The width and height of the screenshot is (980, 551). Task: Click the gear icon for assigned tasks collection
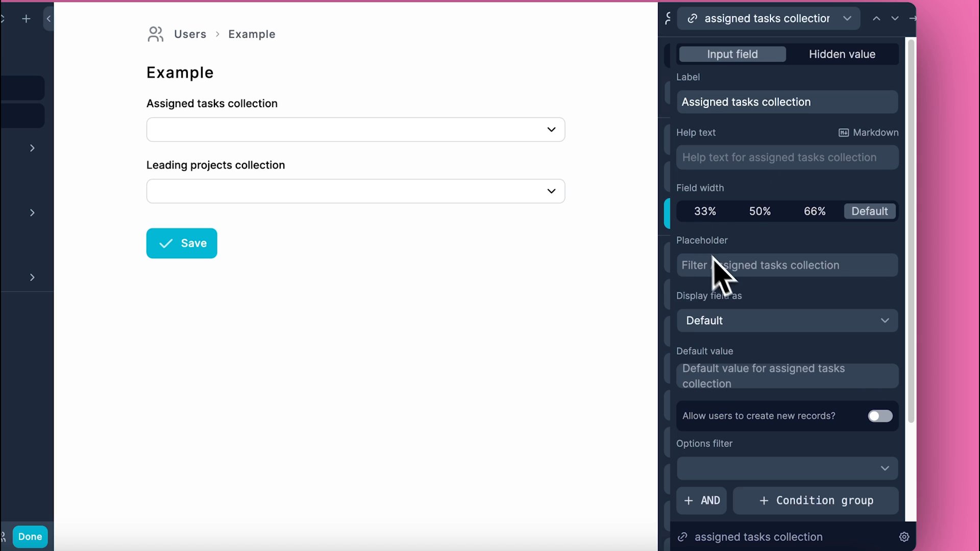[x=904, y=537]
